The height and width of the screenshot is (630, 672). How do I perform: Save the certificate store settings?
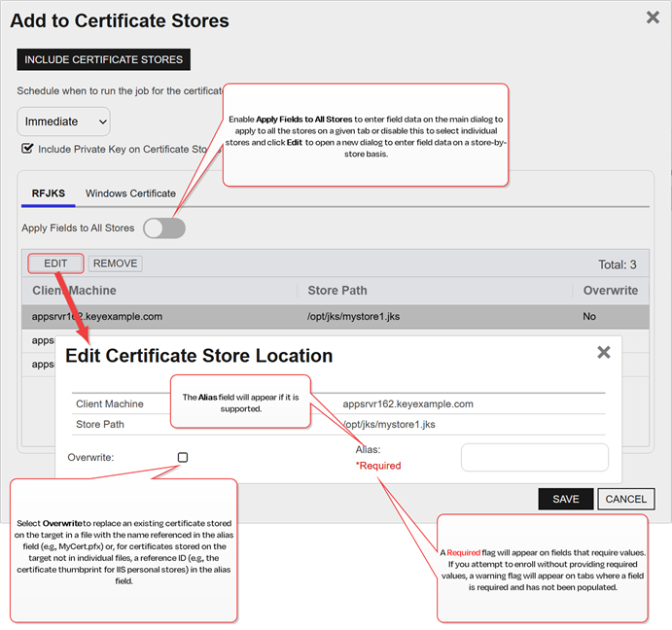[565, 499]
